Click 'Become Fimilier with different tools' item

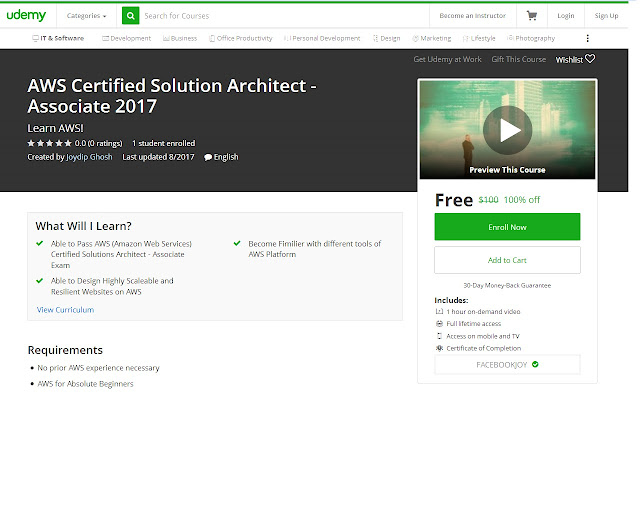[x=314, y=249]
